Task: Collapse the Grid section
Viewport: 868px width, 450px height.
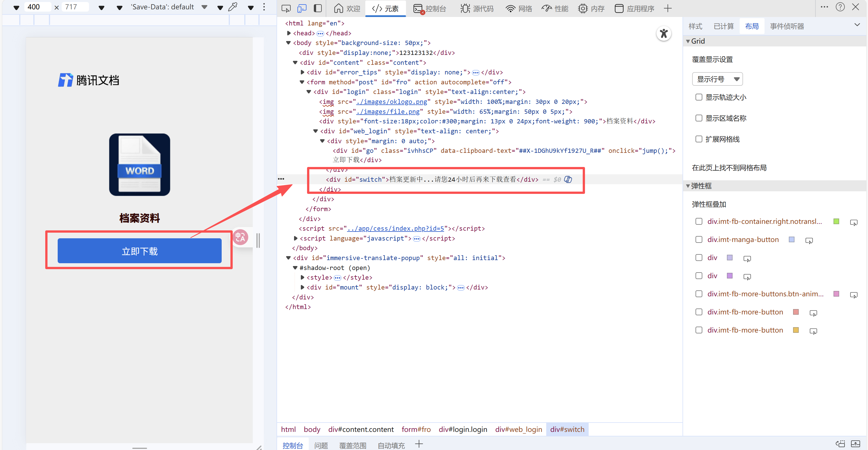Action: pos(688,41)
